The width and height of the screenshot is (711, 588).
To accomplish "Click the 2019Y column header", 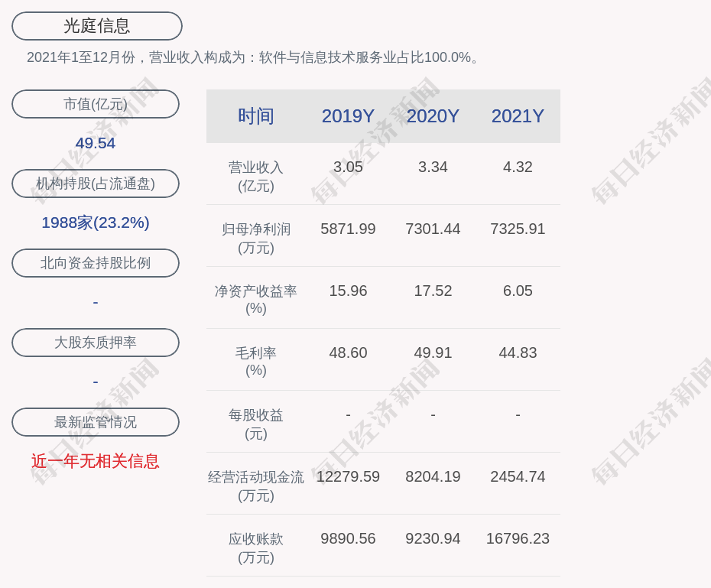I will (348, 116).
